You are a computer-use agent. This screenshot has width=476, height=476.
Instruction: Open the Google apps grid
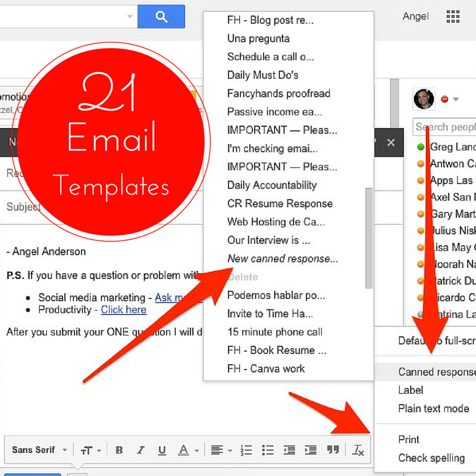point(453,17)
